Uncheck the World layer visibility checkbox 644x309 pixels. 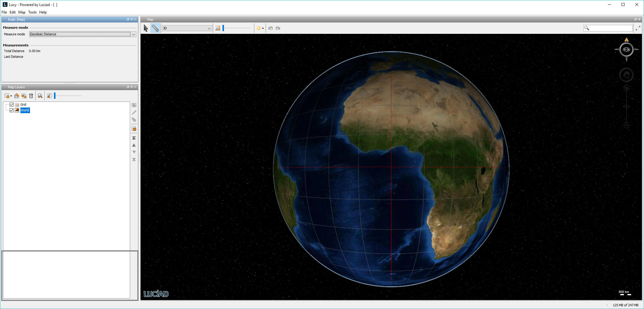coord(12,110)
